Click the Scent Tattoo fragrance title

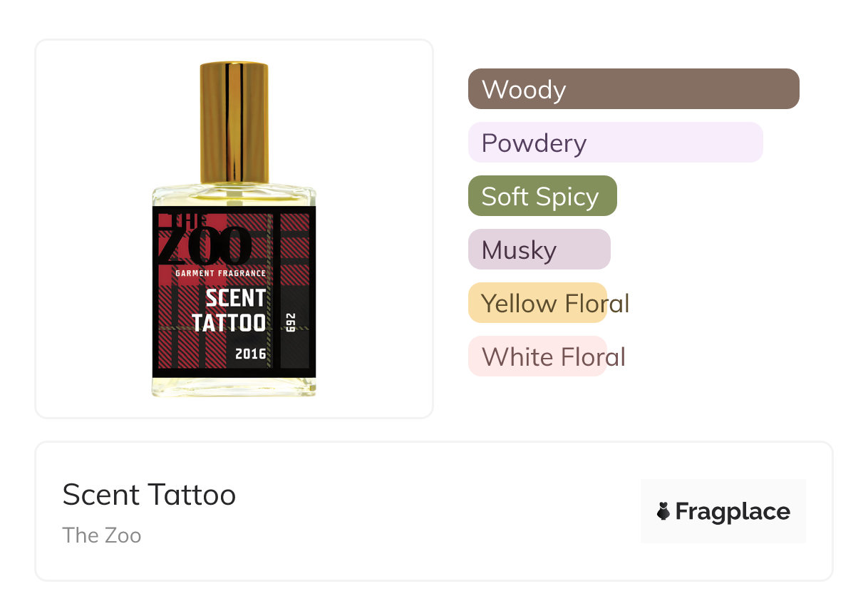[x=149, y=495]
